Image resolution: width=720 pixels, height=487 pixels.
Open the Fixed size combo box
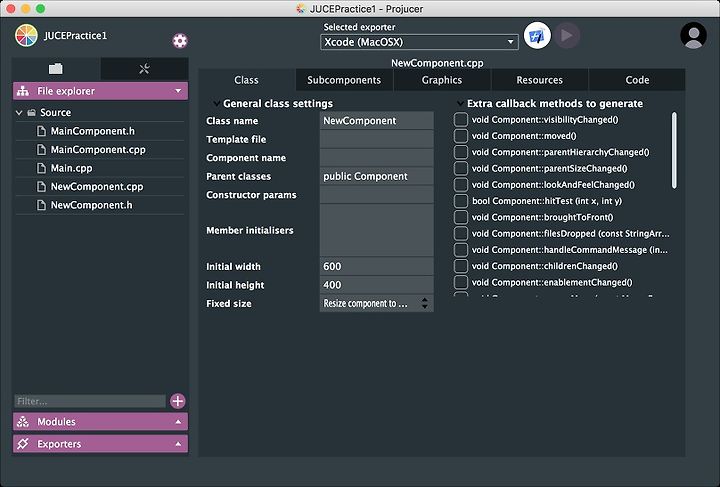tap(376, 303)
